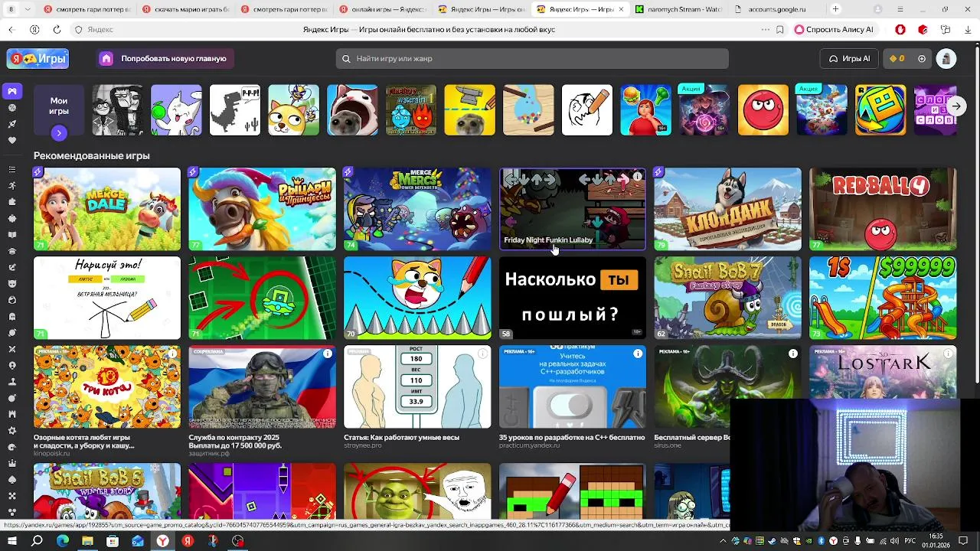Click the coin balance icon in header
Screen dimensions: 980x551
coord(893,58)
